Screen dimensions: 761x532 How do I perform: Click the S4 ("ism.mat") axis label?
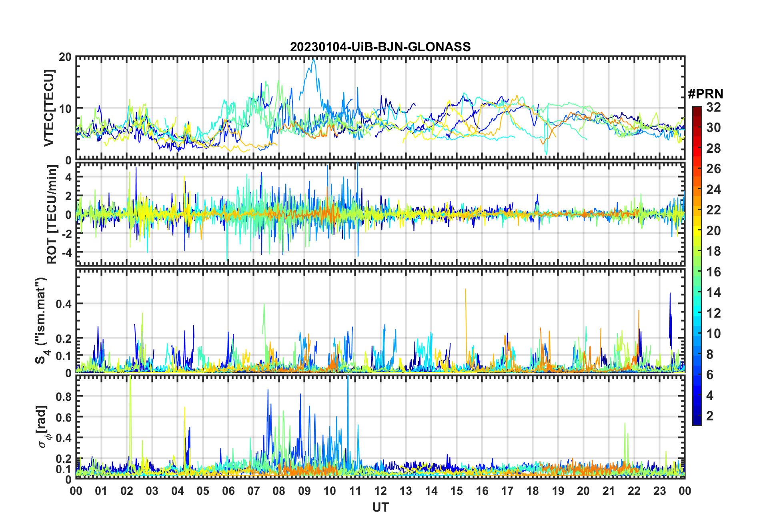(x=41, y=320)
